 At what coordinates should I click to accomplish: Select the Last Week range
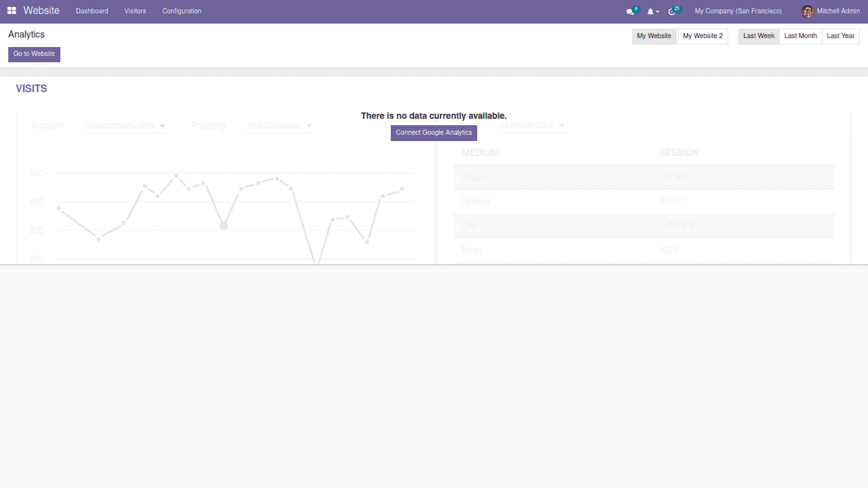759,36
